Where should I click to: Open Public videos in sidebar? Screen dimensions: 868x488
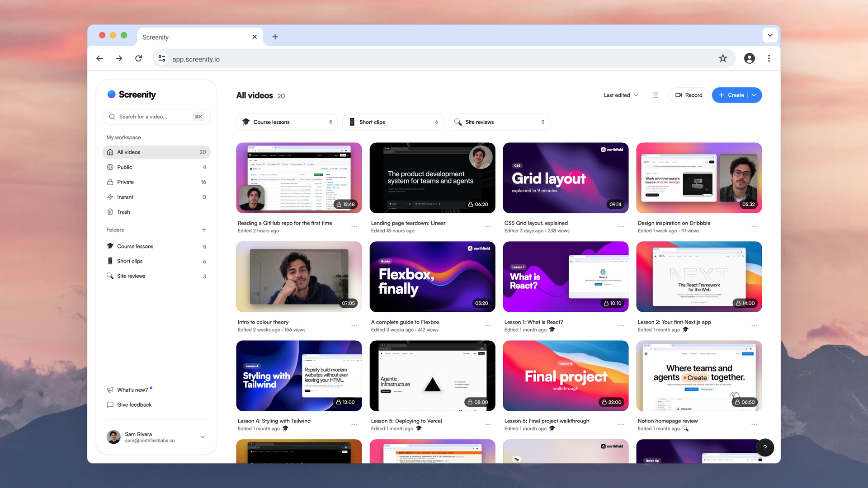point(156,167)
